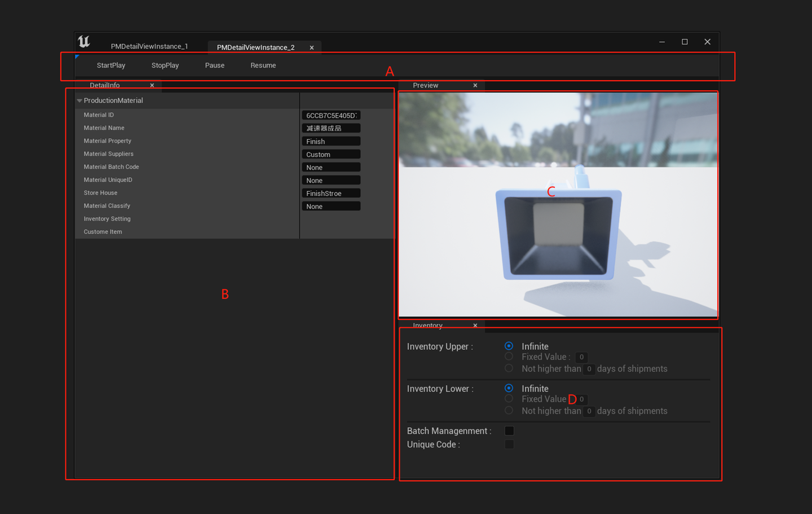The height and width of the screenshot is (514, 812).
Task: Resume the paused preview session
Action: (x=263, y=65)
